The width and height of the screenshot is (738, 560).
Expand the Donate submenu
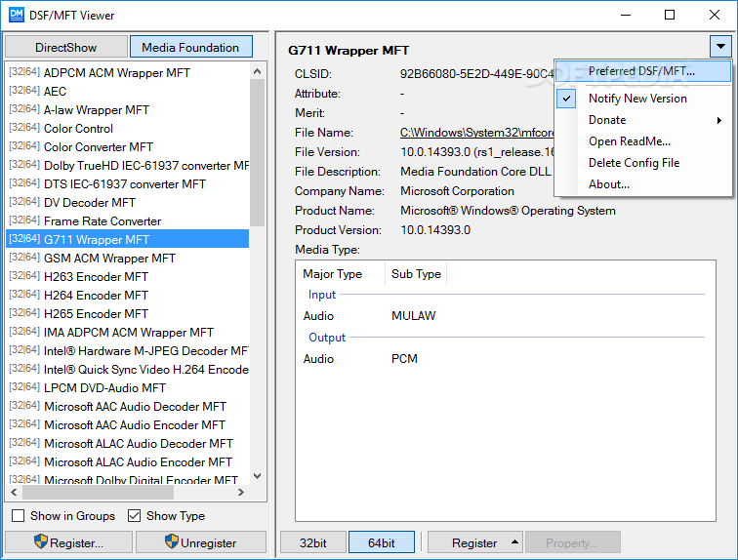click(643, 120)
